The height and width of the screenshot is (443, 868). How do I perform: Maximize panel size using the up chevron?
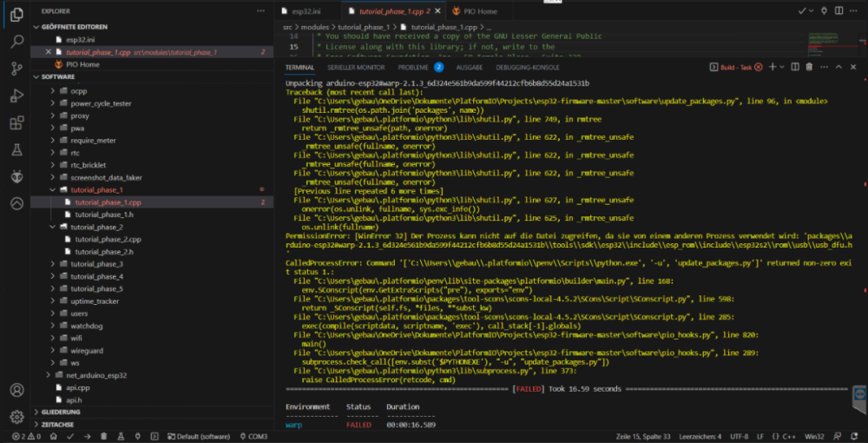pos(840,67)
